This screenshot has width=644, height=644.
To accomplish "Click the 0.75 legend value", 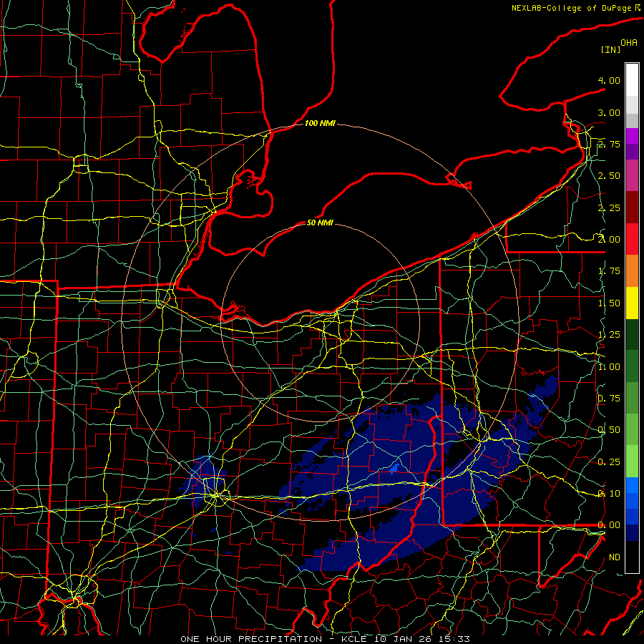I will pyautogui.click(x=609, y=399).
